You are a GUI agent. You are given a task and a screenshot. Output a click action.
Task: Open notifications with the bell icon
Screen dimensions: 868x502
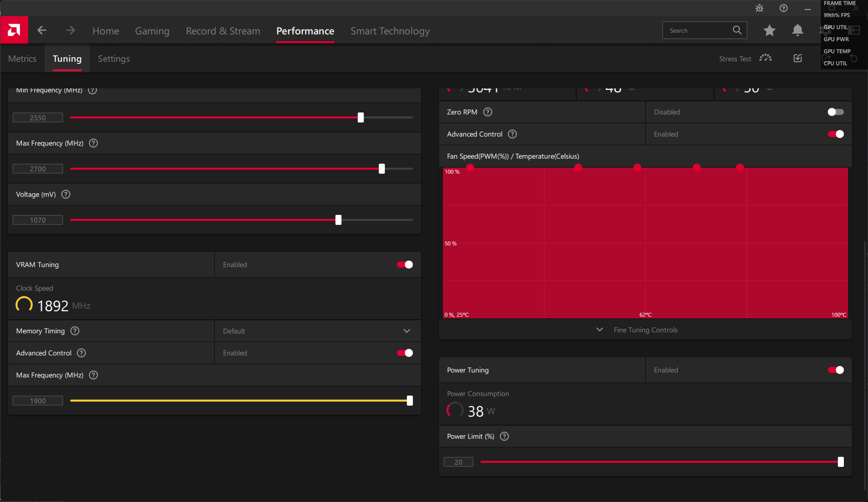[797, 31]
